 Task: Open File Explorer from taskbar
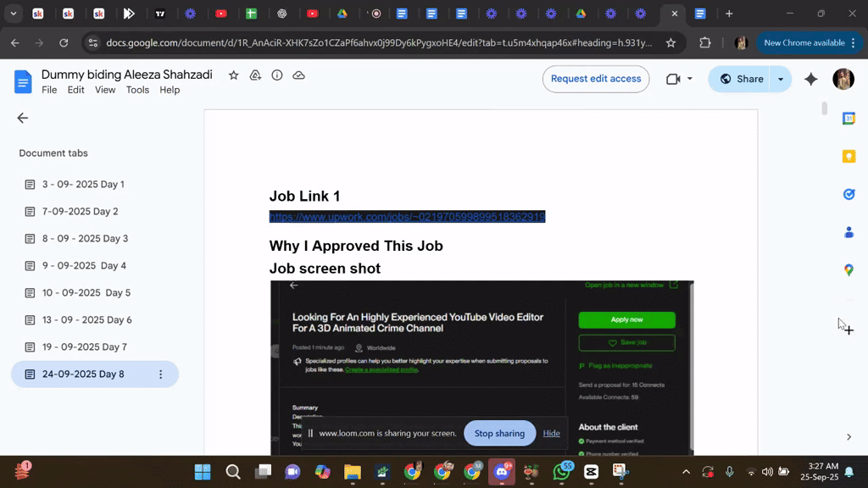tap(352, 472)
